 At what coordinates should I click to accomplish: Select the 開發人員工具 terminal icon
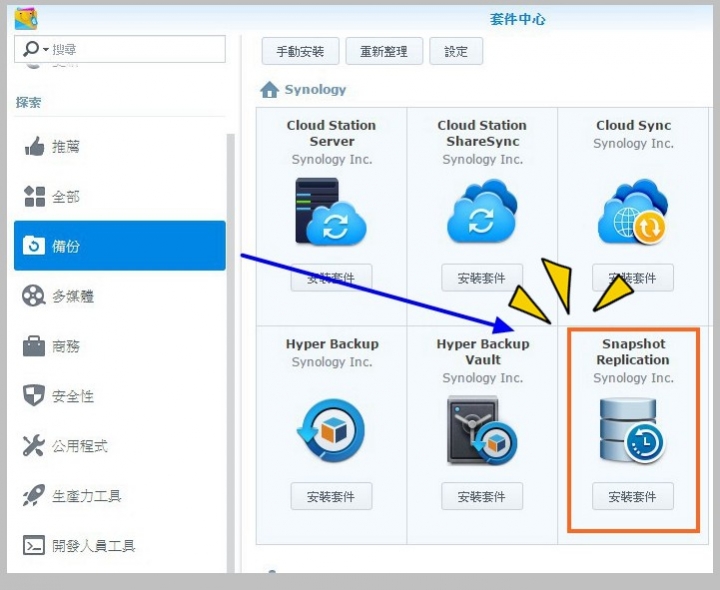(x=34, y=545)
